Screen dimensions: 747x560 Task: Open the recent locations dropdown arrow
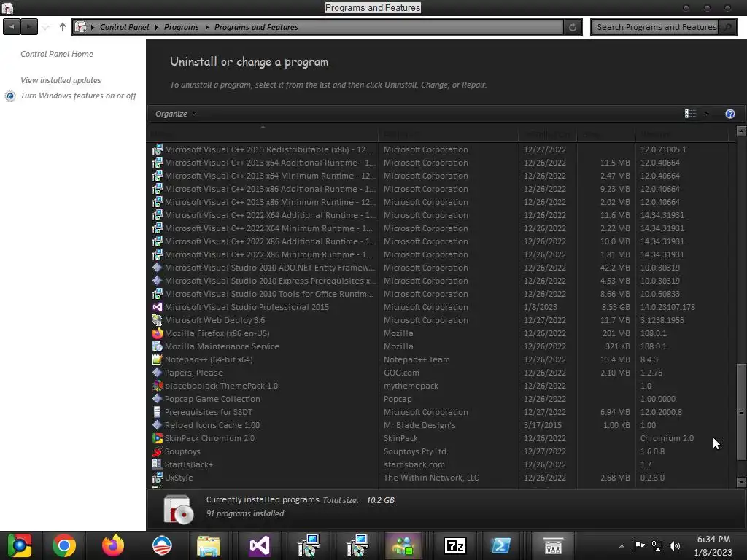click(45, 27)
